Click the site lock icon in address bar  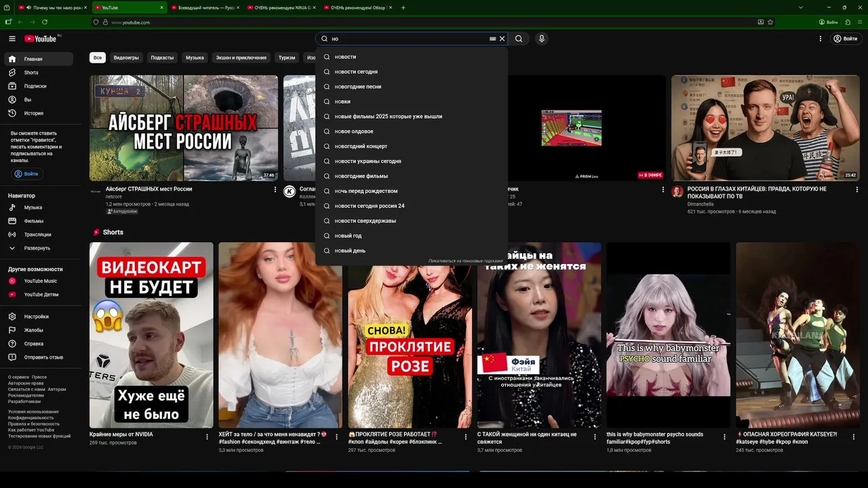coord(105,22)
